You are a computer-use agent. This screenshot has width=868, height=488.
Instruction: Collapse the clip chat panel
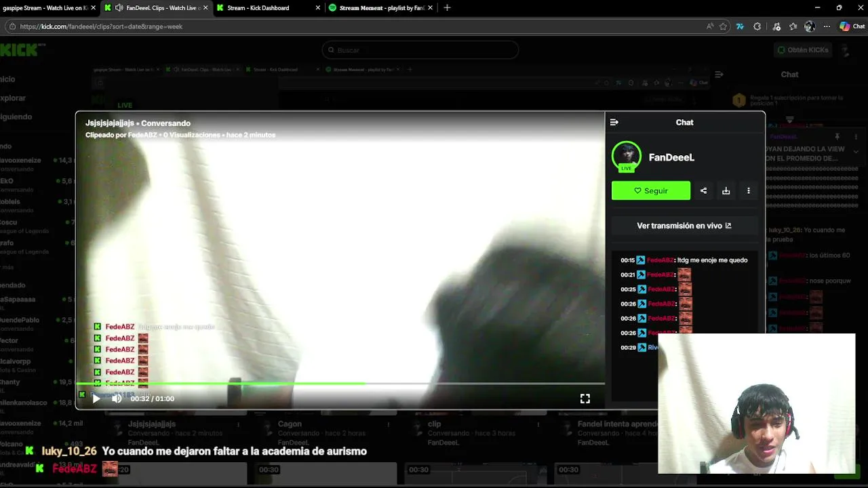tap(614, 122)
